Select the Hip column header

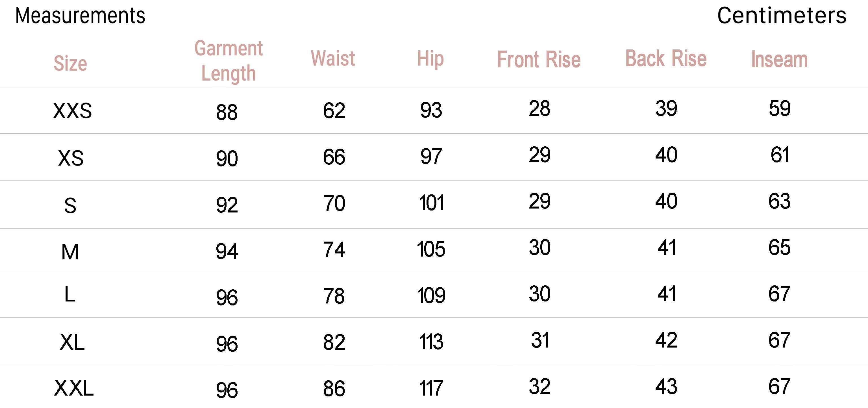430,59
